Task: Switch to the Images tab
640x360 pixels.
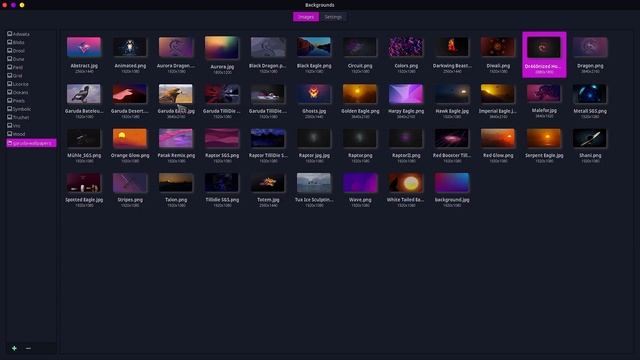Action: coord(306,17)
